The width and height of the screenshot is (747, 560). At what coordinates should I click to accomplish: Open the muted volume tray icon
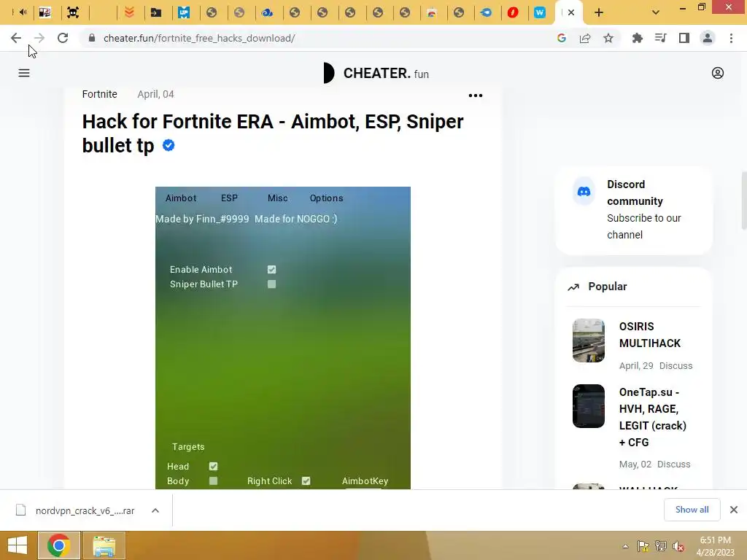678,546
